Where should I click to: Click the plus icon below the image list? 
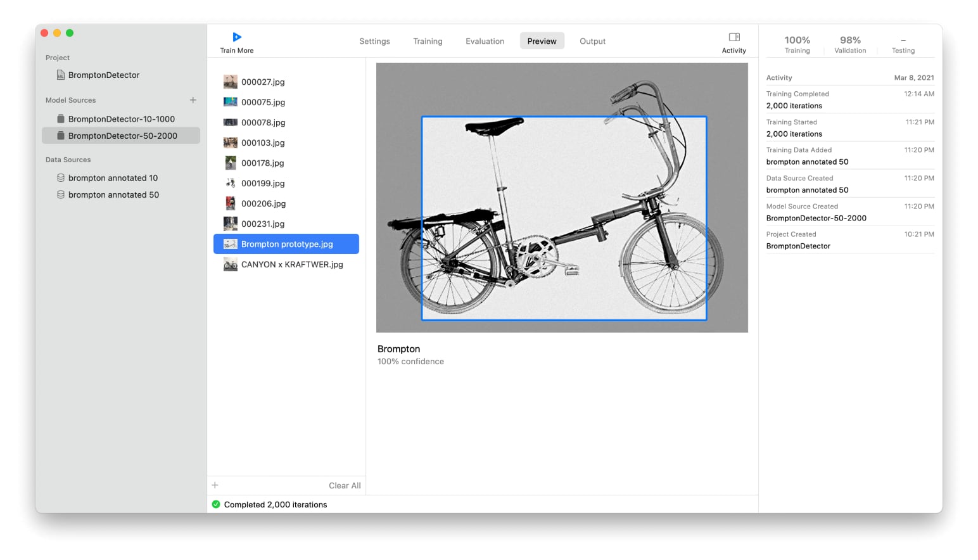[215, 485]
